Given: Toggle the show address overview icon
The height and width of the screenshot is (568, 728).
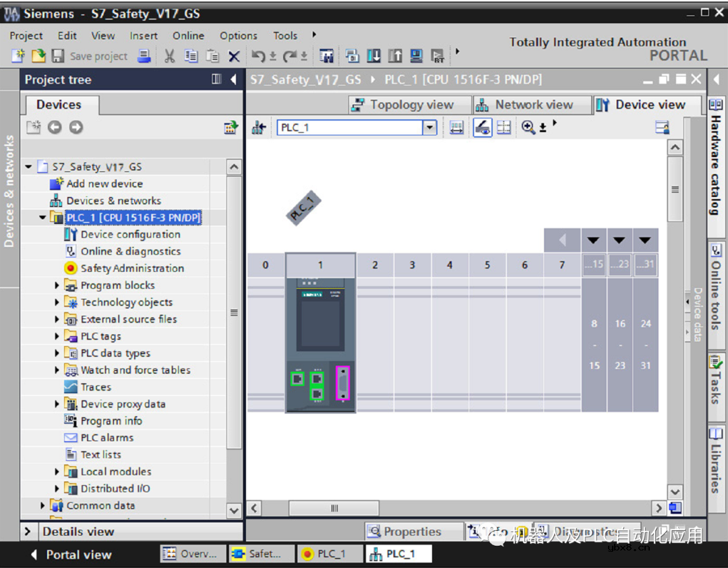Looking at the screenshot, I should click(x=457, y=127).
